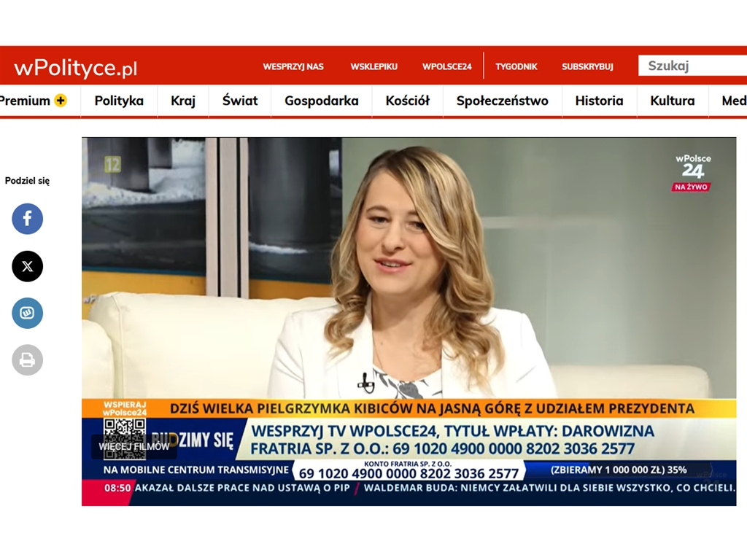This screenshot has height=560, width=747.
Task: Click the wPolityce.pl site logo
Action: click(x=75, y=69)
